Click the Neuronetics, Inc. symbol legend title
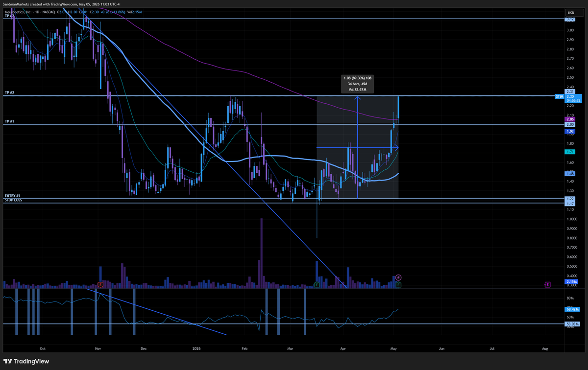The height and width of the screenshot is (370, 588). coord(18,12)
